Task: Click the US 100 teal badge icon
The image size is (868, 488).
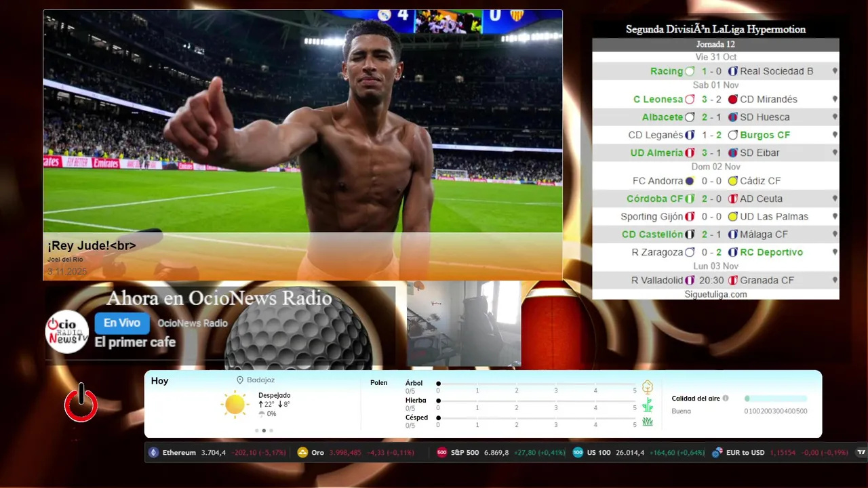Action: tap(578, 453)
